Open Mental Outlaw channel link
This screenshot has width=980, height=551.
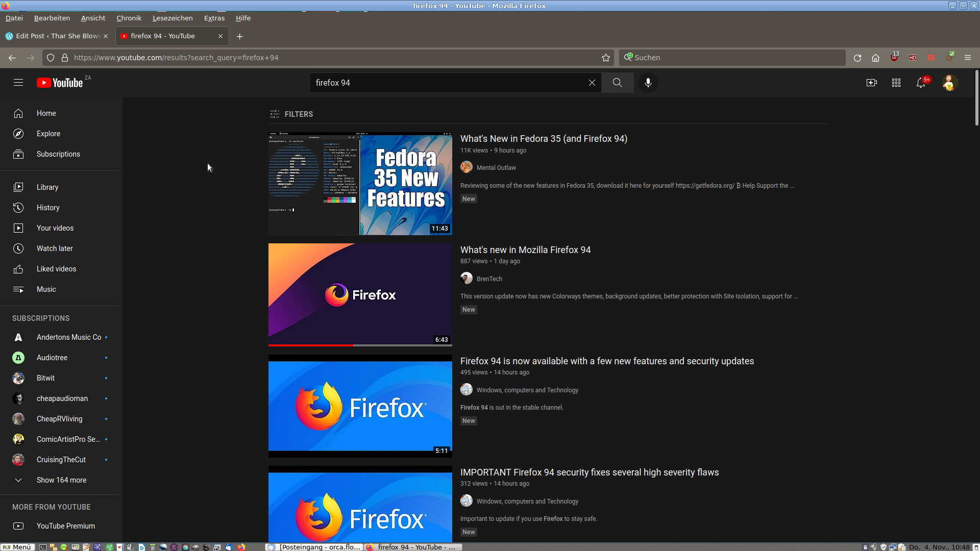(496, 168)
